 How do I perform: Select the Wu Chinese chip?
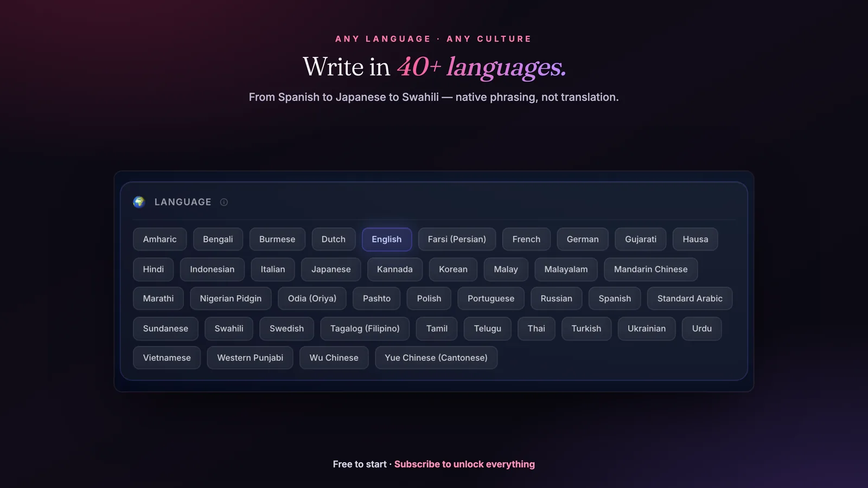[334, 358]
